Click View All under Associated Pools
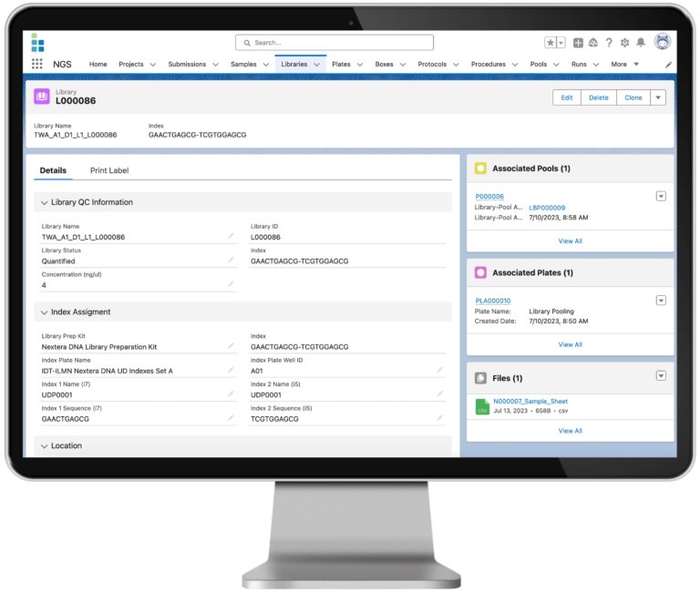Viewport: 700px width, 612px height. tap(570, 240)
